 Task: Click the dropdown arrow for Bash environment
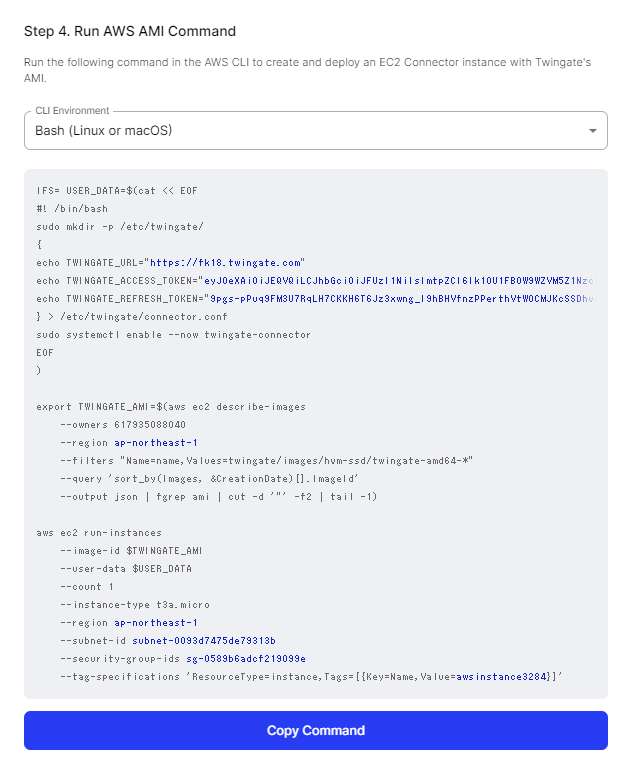(x=593, y=131)
